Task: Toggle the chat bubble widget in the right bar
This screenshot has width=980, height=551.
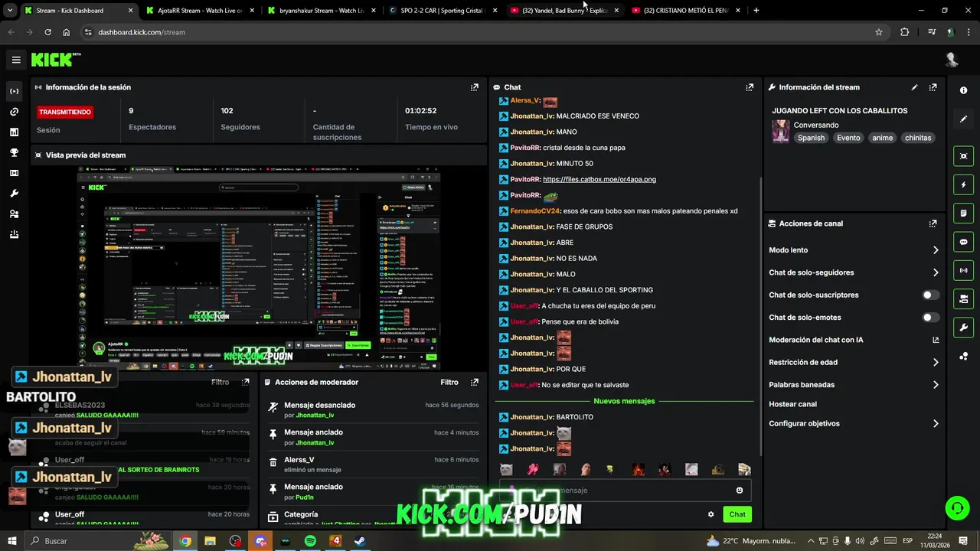Action: [963, 242]
